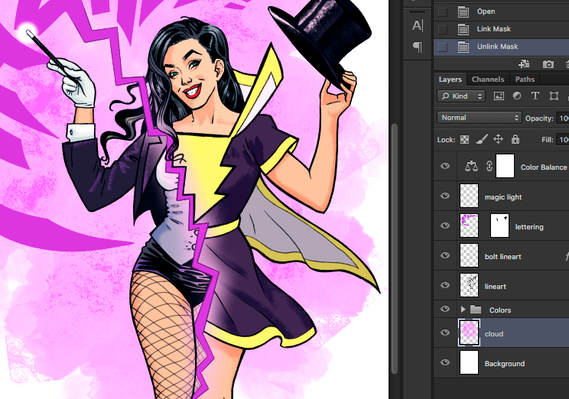Open the Paragraph panel icon

(x=417, y=46)
